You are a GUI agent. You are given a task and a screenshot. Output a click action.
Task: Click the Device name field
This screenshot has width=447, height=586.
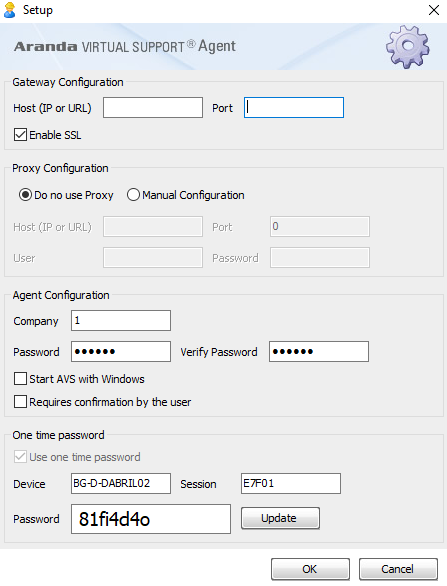[121, 484]
